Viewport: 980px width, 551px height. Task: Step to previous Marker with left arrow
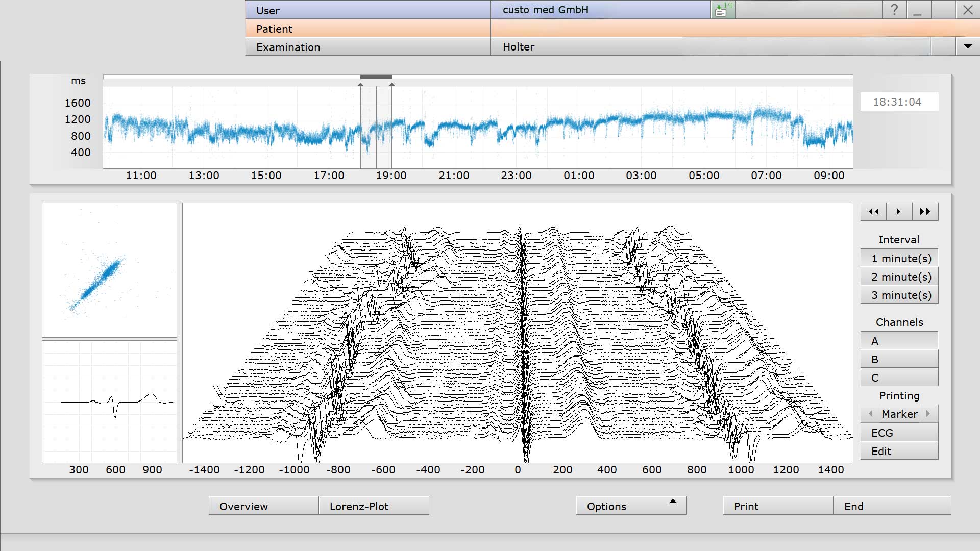(x=870, y=414)
